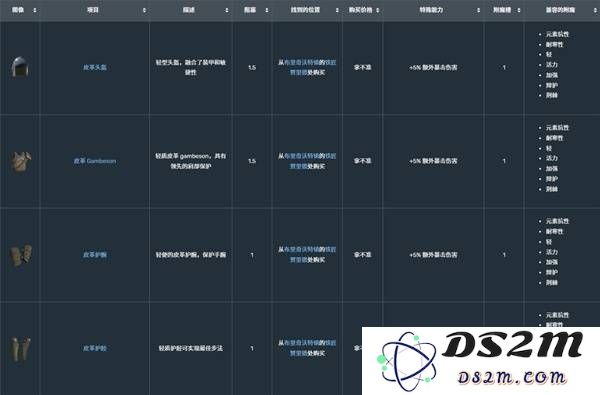This screenshot has width=600, height=395.
Task: Click 活力 in the bracers row list
Action: (552, 252)
